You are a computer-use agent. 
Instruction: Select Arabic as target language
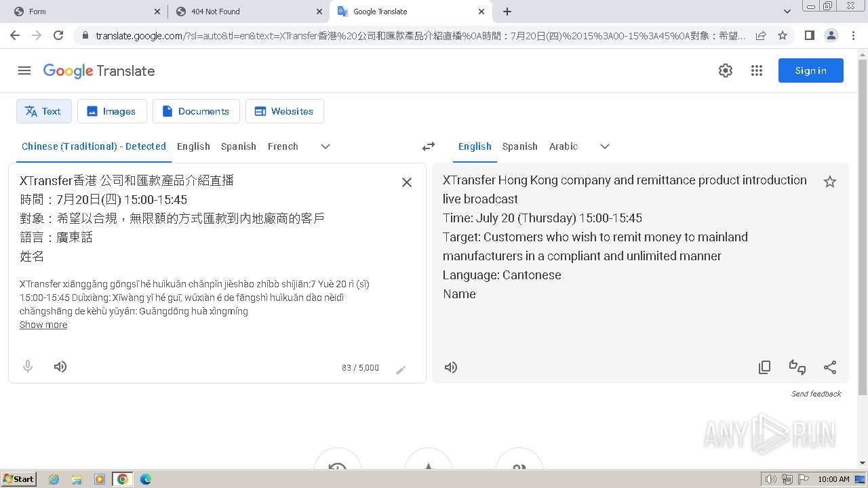(564, 146)
